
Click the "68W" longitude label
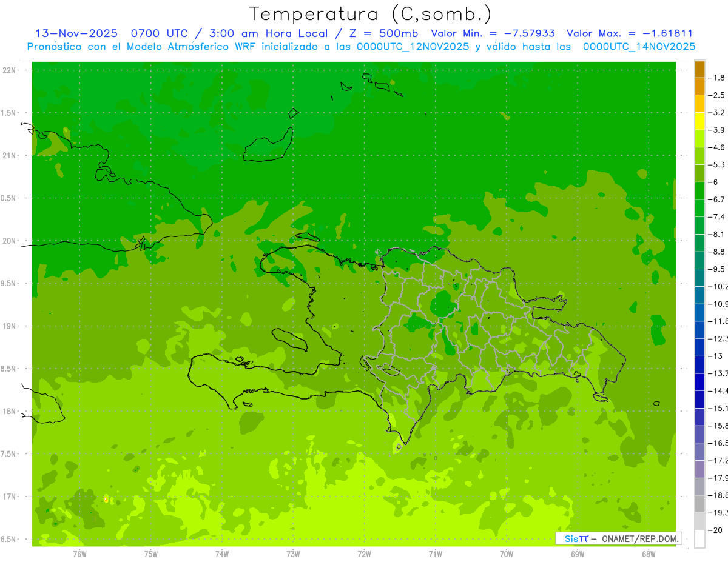pyautogui.click(x=649, y=554)
